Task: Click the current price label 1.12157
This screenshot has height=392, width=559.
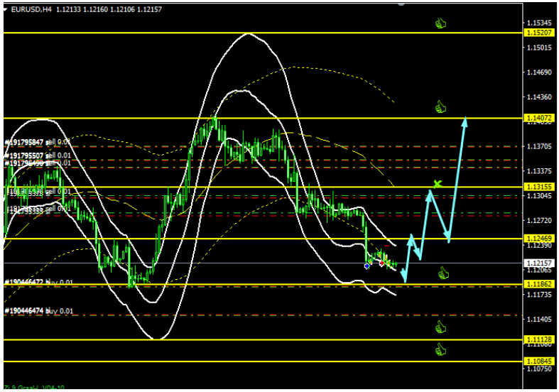Action: click(539, 263)
